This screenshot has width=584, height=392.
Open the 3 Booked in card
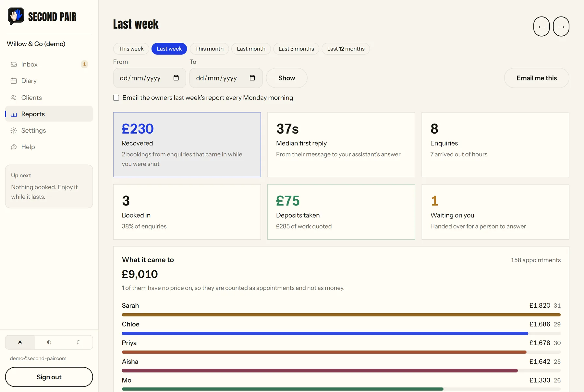(187, 212)
